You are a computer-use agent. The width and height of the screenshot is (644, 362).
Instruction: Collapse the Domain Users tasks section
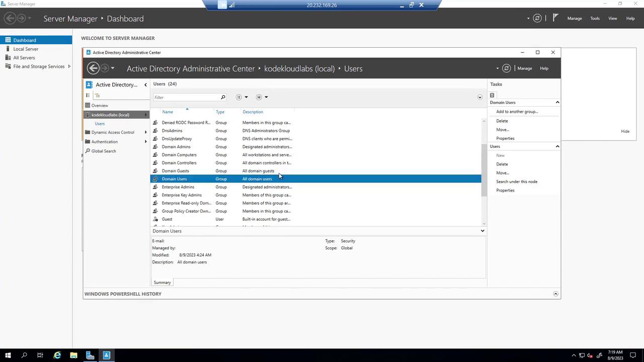pos(557,103)
